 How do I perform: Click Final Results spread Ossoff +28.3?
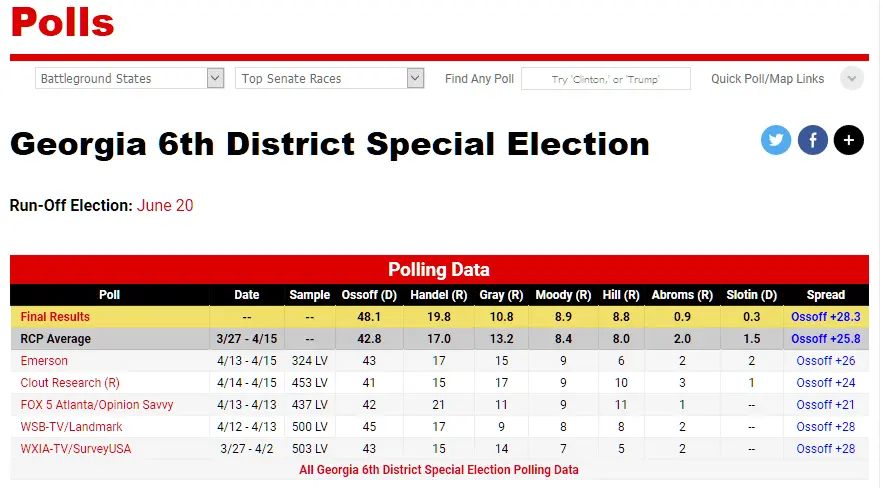tap(826, 317)
